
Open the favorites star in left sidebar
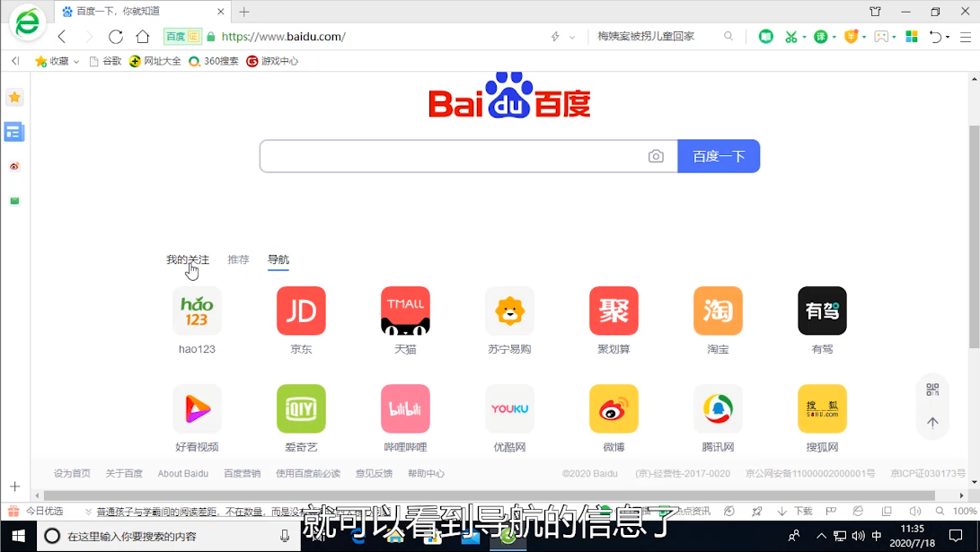pos(14,97)
